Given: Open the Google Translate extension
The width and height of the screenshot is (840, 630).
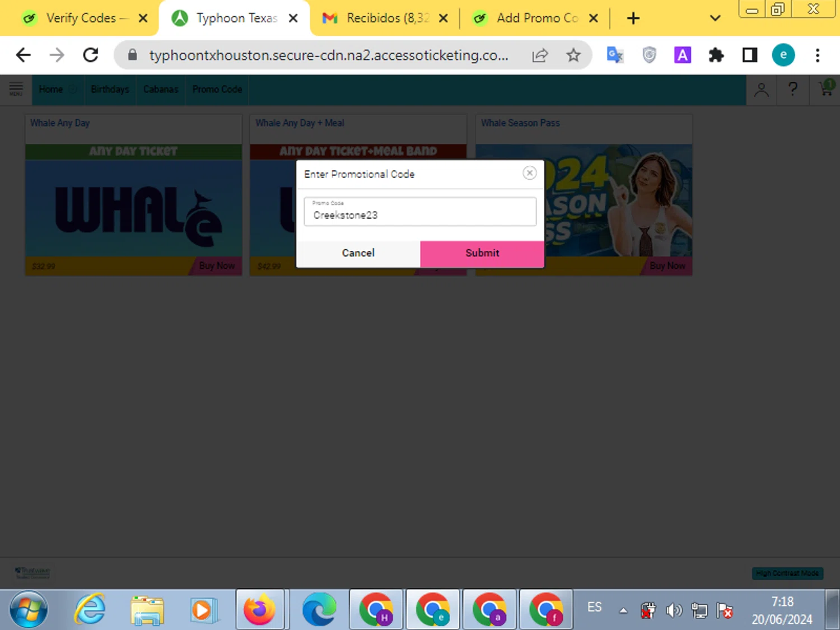Looking at the screenshot, I should [615, 55].
